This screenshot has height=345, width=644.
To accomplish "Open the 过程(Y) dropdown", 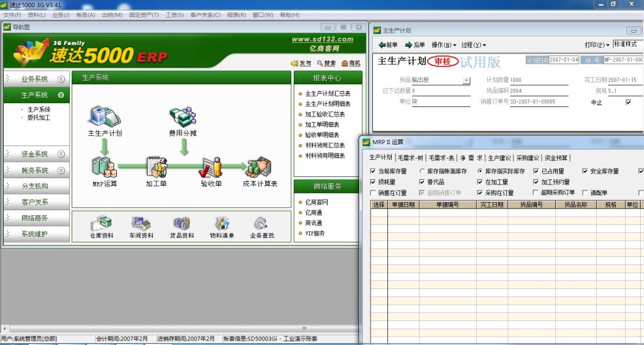I will (x=474, y=45).
